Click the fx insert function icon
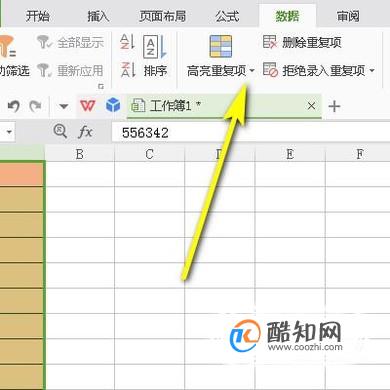 pos(85,132)
